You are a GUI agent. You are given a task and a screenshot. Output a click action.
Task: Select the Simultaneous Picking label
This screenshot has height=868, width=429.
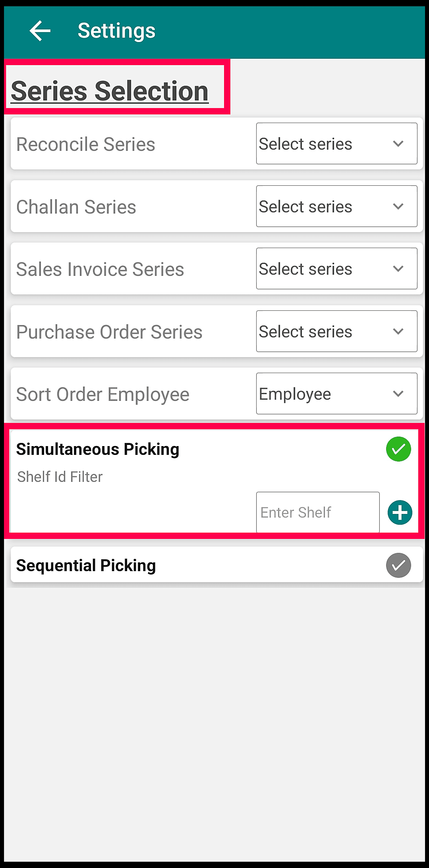coord(98,449)
